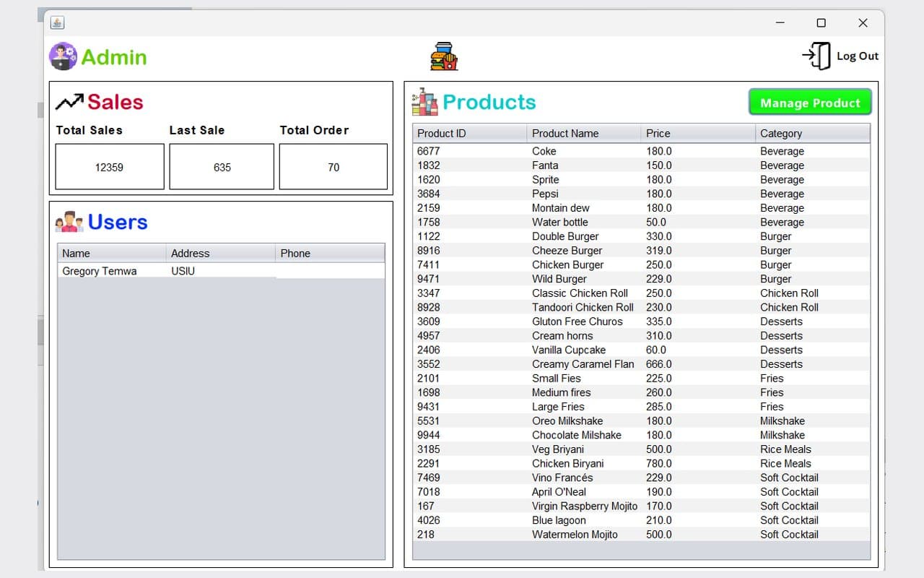Select the Virgin Raspberry Mojito product
Viewport: 924px width, 578px height.
[585, 506]
